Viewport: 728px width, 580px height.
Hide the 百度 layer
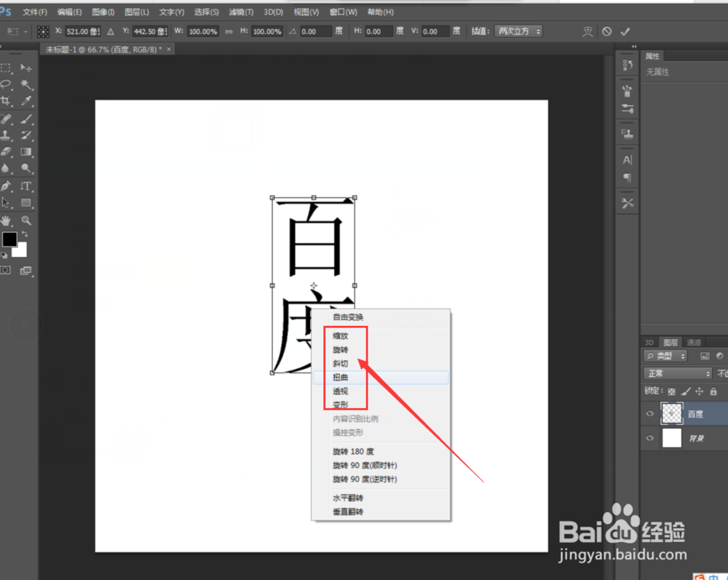[650, 414]
